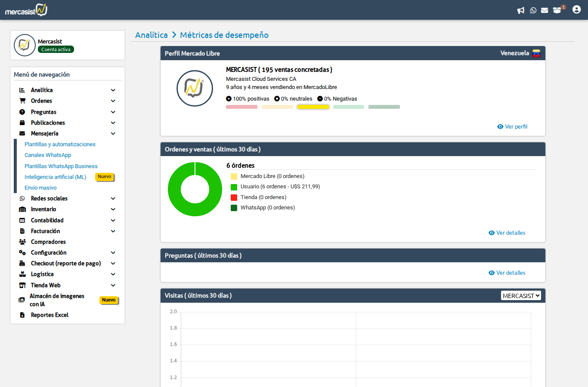Select Envío masivo from Mensajería submenu

[40, 188]
